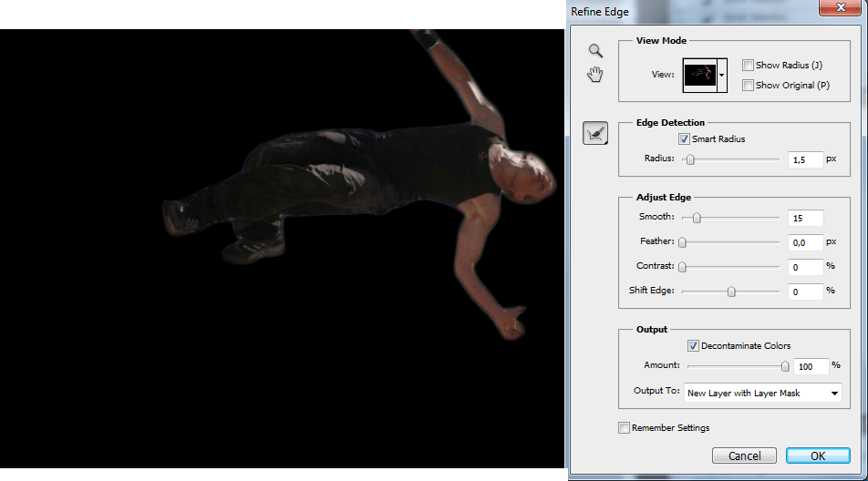
Task: Select the Refine Radius brush tool
Action: (x=595, y=133)
